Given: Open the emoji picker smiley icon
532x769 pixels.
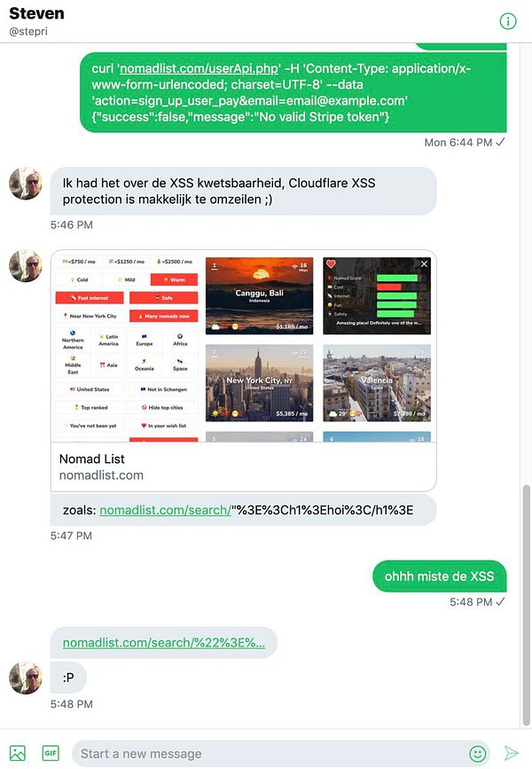Looking at the screenshot, I should (478, 753).
